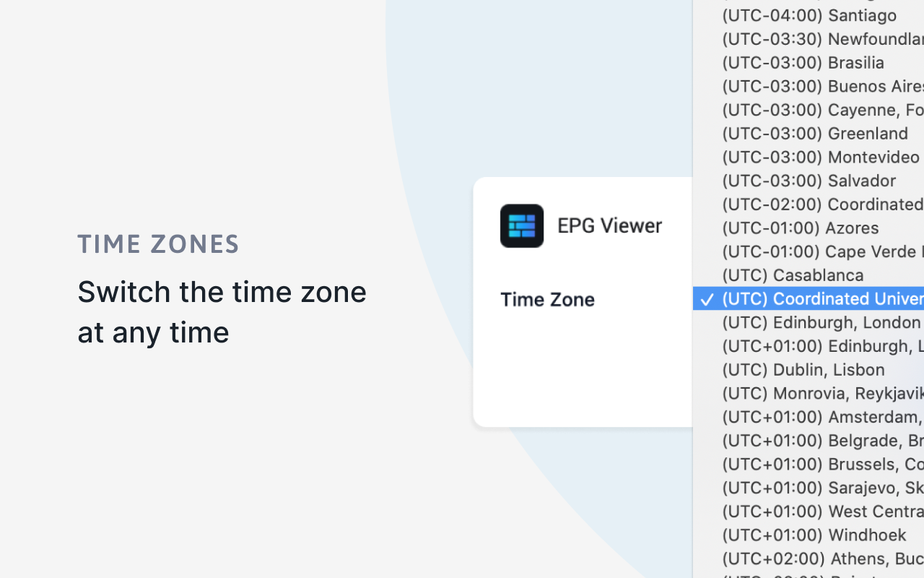The image size is (924, 578).
Task: Click the EPG Viewer app icon
Action: click(x=521, y=225)
